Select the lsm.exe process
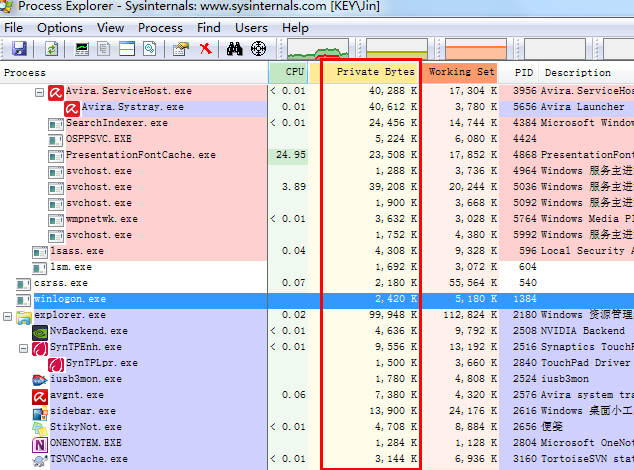 point(71,267)
